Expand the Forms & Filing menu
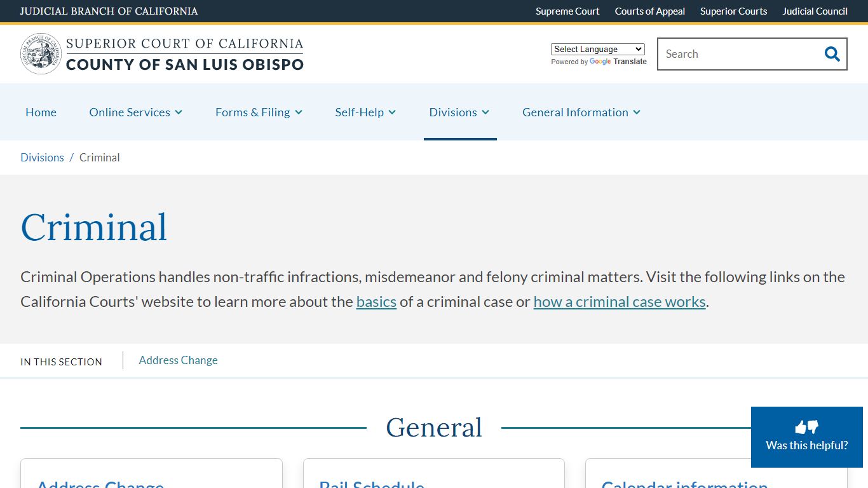868x488 pixels. [x=259, y=112]
